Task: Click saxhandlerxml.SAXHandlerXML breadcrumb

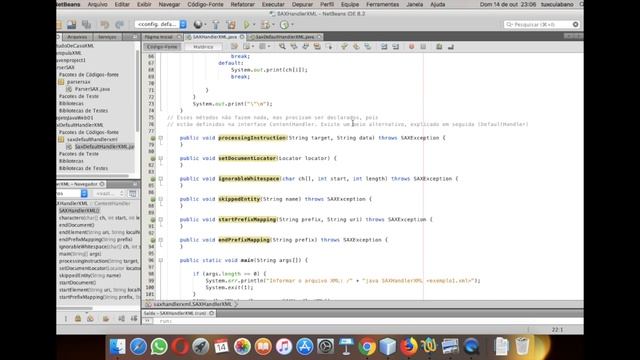Action: click(193, 304)
